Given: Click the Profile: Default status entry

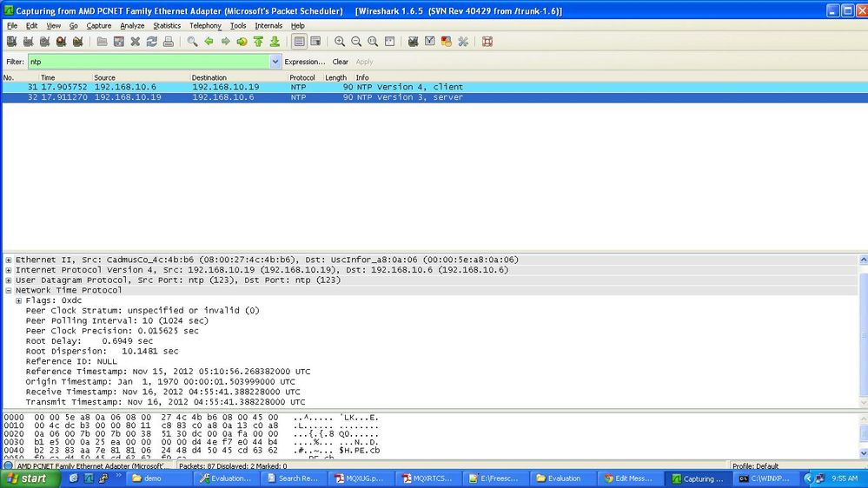Looking at the screenshot, I should [x=755, y=466].
